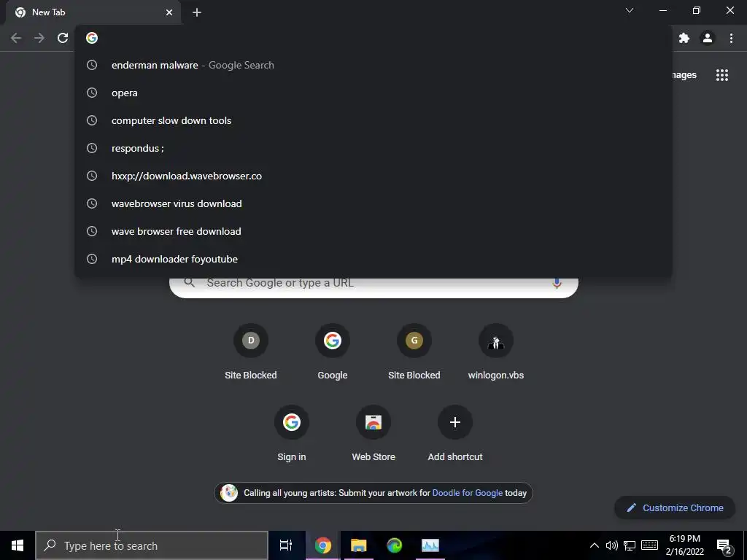Click the browser forward arrow

[39, 38]
